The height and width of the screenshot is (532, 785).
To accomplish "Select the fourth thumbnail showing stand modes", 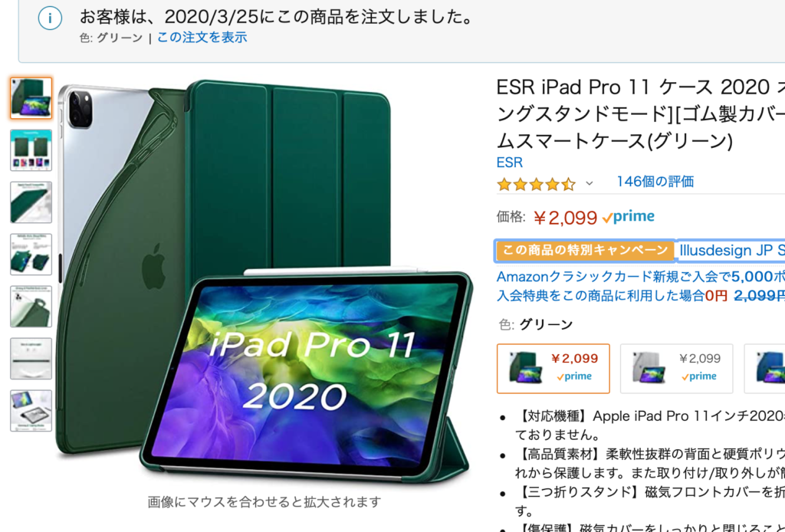I will coord(31,255).
